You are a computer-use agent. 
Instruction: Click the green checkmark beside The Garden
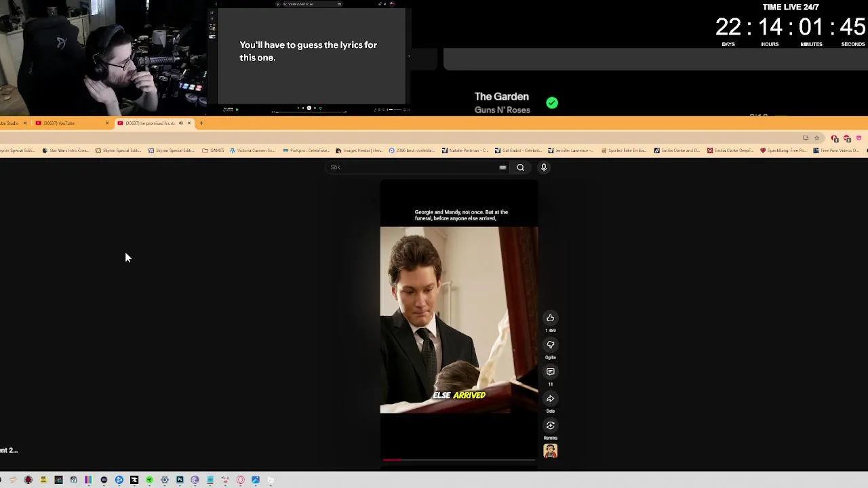click(552, 103)
